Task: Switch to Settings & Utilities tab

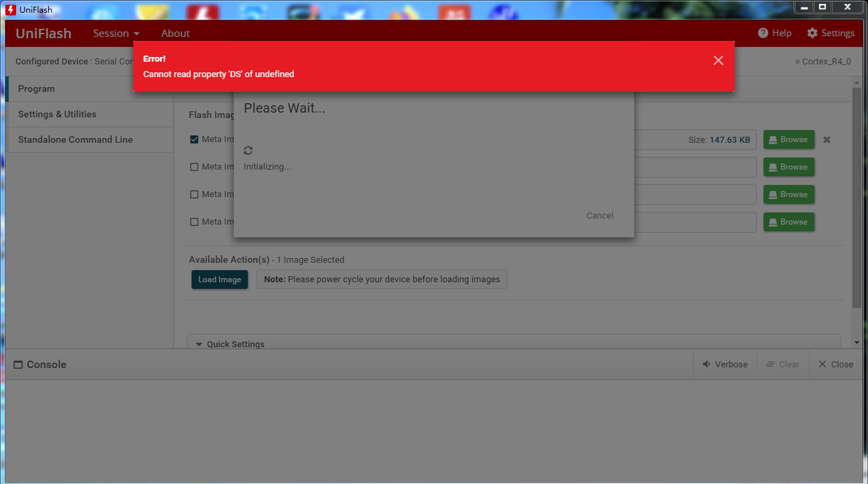Action: pos(89,115)
